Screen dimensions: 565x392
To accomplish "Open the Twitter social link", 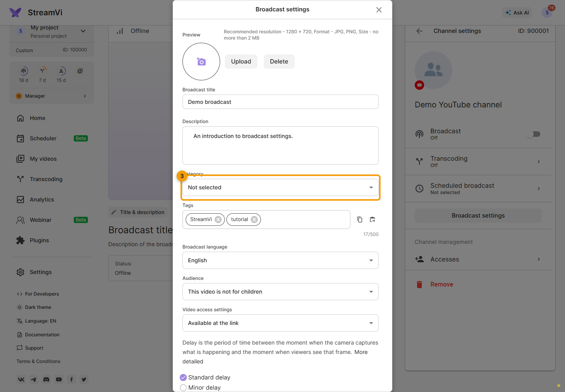I will (84, 379).
